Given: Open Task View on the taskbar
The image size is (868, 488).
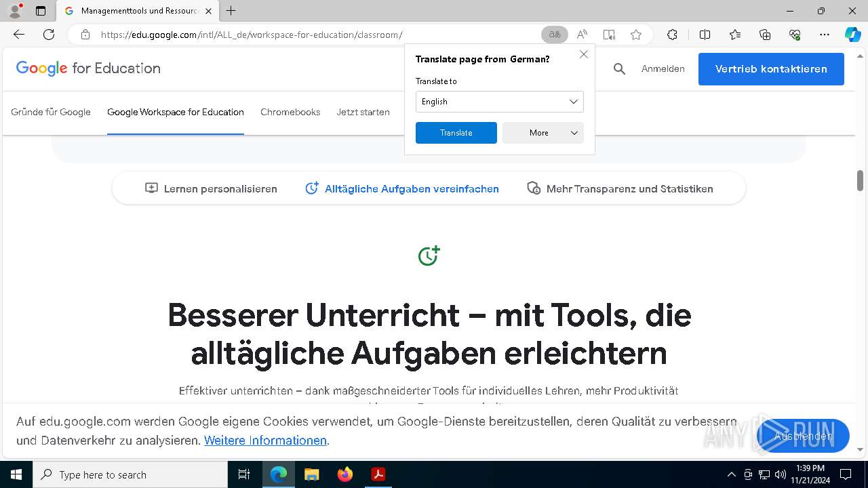Looking at the screenshot, I should pyautogui.click(x=244, y=474).
